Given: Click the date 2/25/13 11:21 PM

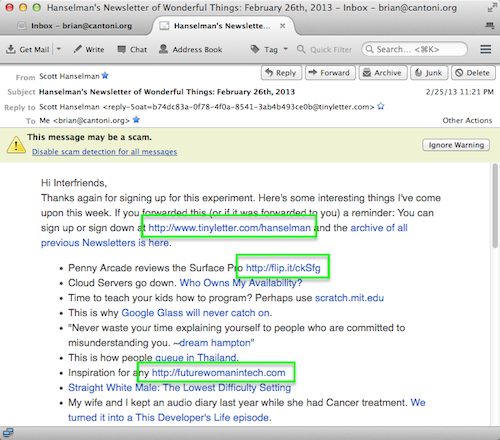Looking at the screenshot, I should click(460, 92).
